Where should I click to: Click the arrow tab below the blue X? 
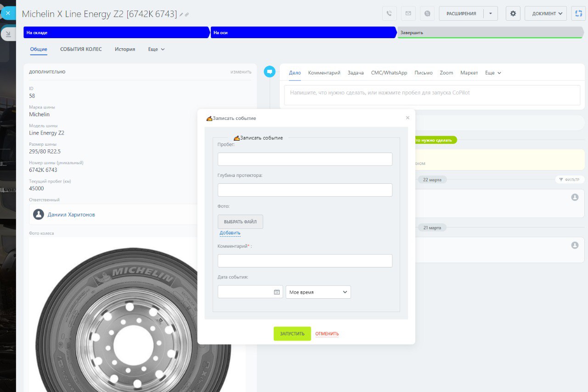tap(8, 34)
